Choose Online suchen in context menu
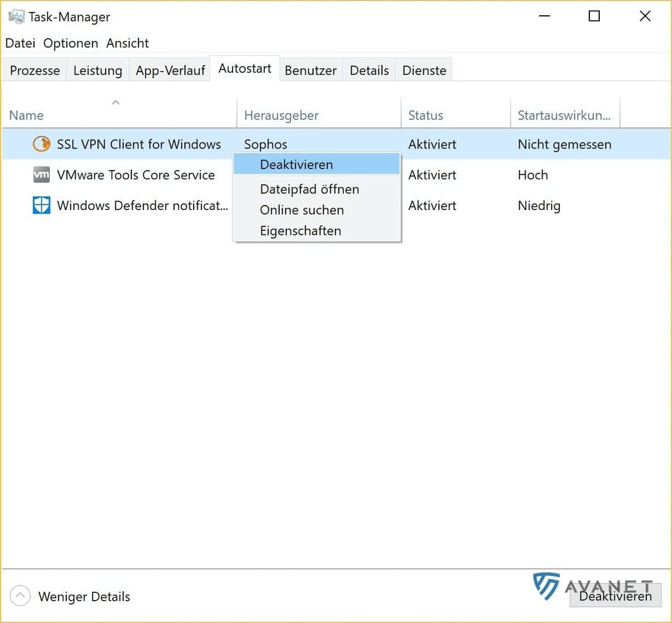 coord(316,210)
